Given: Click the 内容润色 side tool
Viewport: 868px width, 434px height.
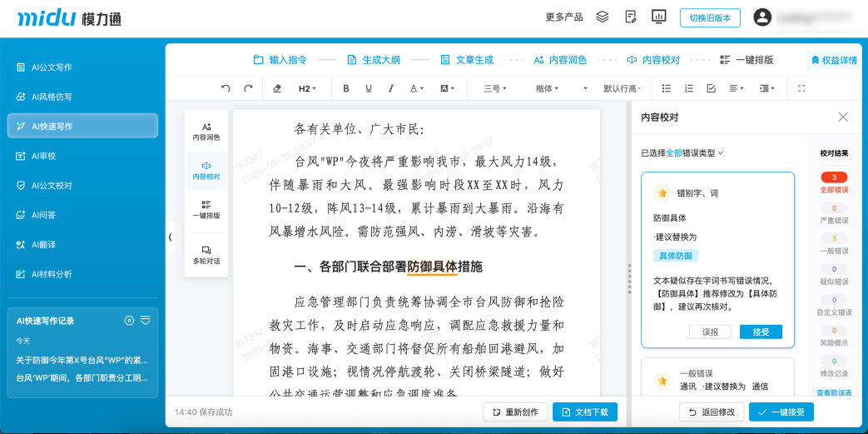Looking at the screenshot, I should tap(206, 132).
